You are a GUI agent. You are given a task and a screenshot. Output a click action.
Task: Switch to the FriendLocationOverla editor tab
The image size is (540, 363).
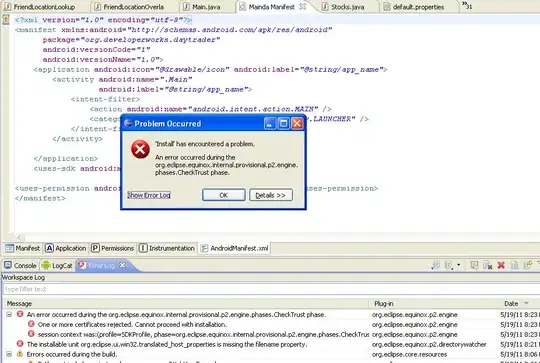(x=134, y=7)
